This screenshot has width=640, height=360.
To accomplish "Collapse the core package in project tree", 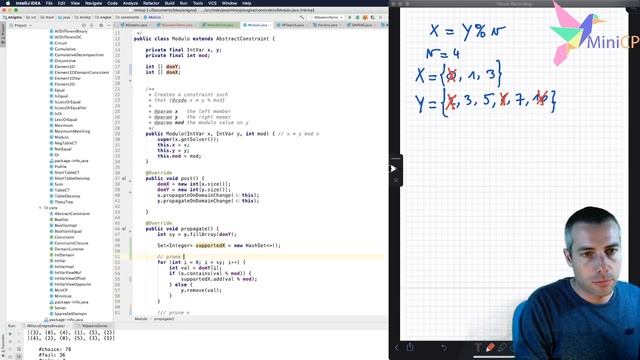I will pyautogui.click(x=40, y=208).
